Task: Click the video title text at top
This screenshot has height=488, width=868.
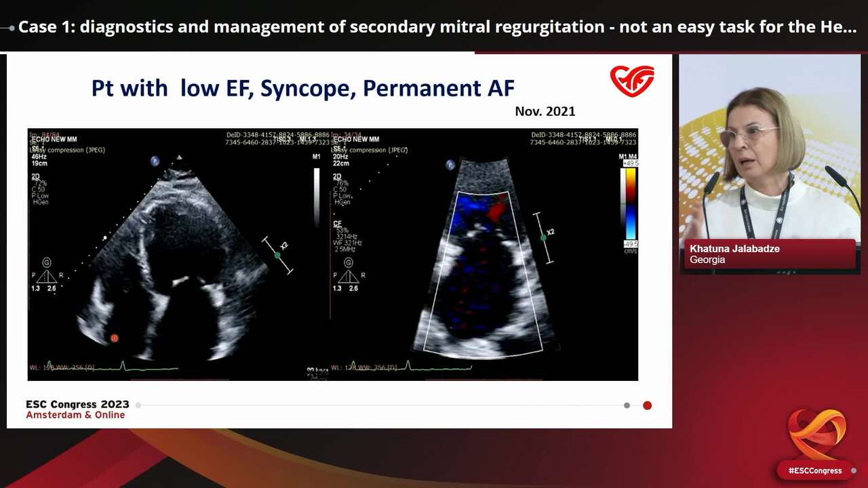Action: point(437,27)
